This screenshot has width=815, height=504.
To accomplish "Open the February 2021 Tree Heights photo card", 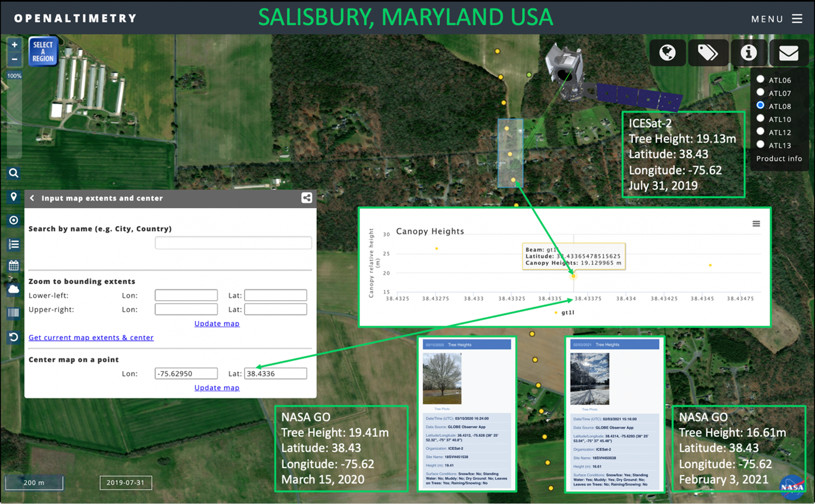I will [615, 414].
